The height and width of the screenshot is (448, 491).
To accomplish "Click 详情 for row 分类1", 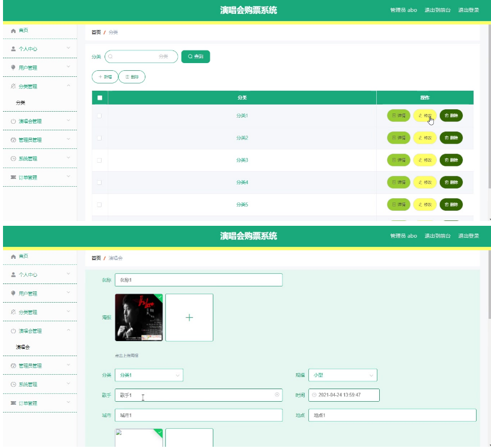I will click(x=398, y=116).
